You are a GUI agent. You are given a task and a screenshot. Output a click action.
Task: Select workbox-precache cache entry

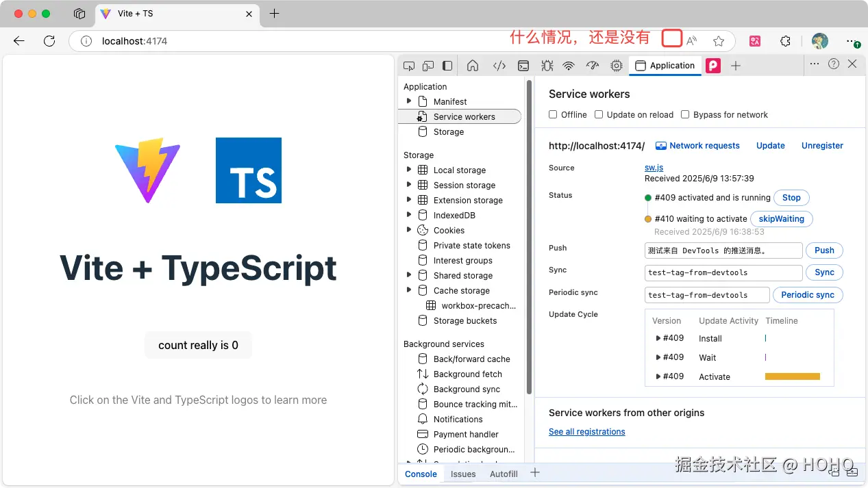tap(471, 305)
